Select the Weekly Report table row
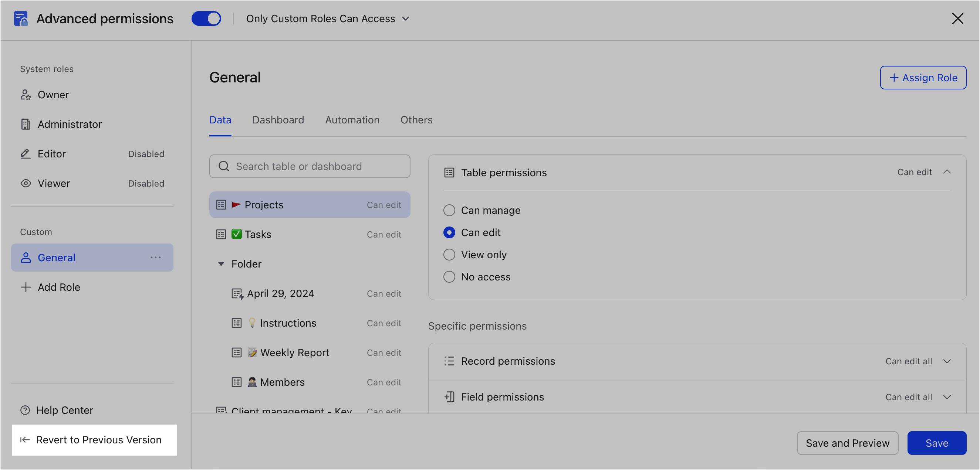This screenshot has width=980, height=470. tap(310, 352)
